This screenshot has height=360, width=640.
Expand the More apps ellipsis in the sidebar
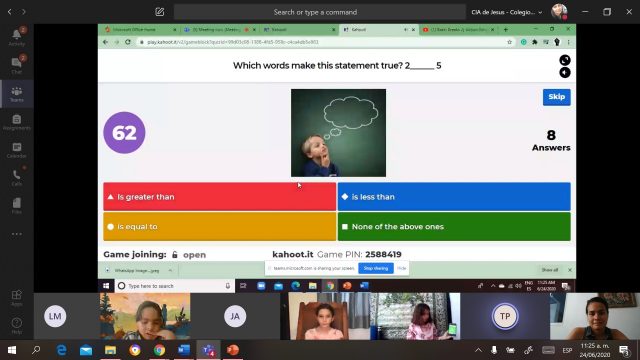tap(17, 234)
